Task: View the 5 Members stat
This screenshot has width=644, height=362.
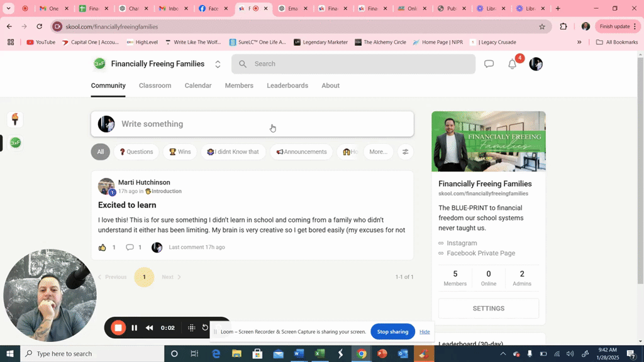Action: click(x=455, y=278)
